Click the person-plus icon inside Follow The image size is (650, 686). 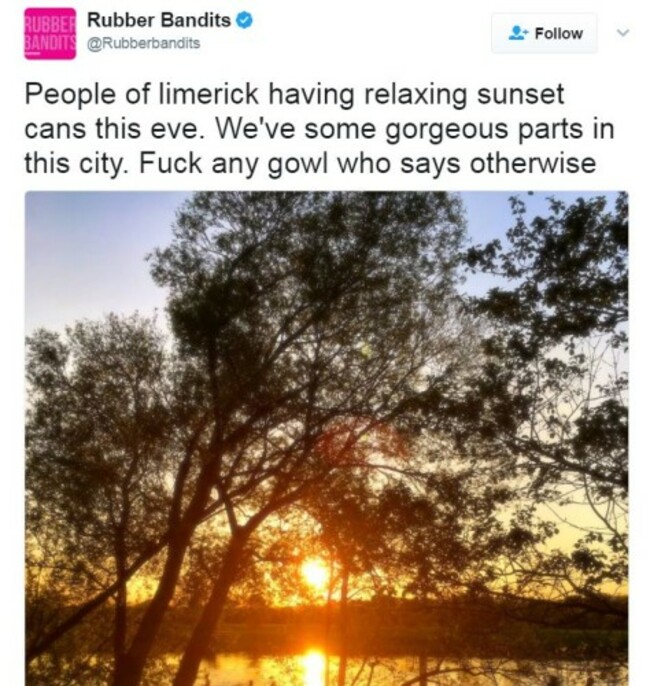coord(518,33)
